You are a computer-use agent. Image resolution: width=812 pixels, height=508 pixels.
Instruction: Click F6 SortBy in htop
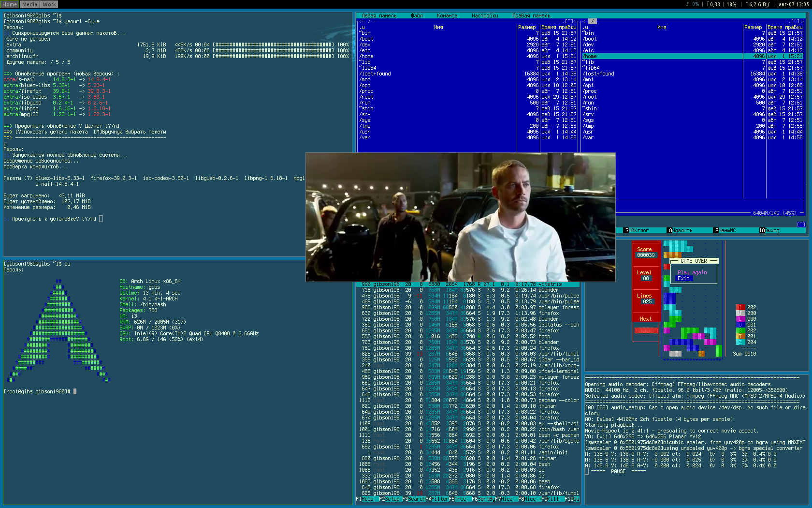[x=483, y=499]
